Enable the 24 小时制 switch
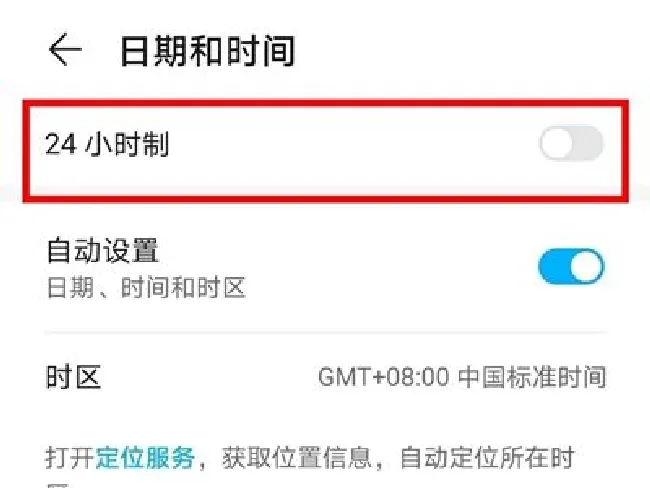 pyautogui.click(x=571, y=143)
